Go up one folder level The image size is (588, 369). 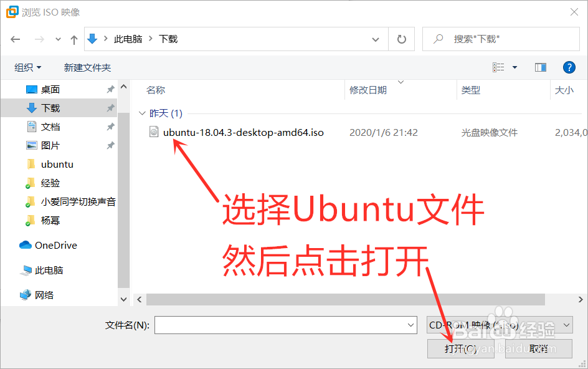tap(74, 39)
